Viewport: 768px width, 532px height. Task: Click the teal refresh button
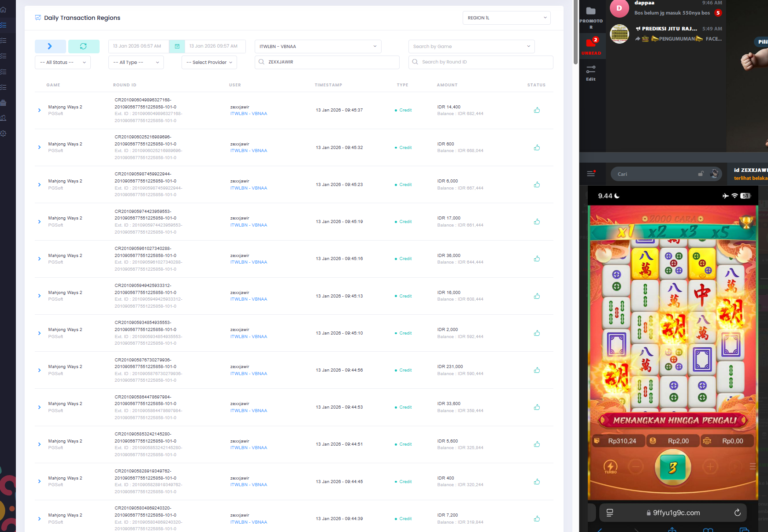click(84, 46)
